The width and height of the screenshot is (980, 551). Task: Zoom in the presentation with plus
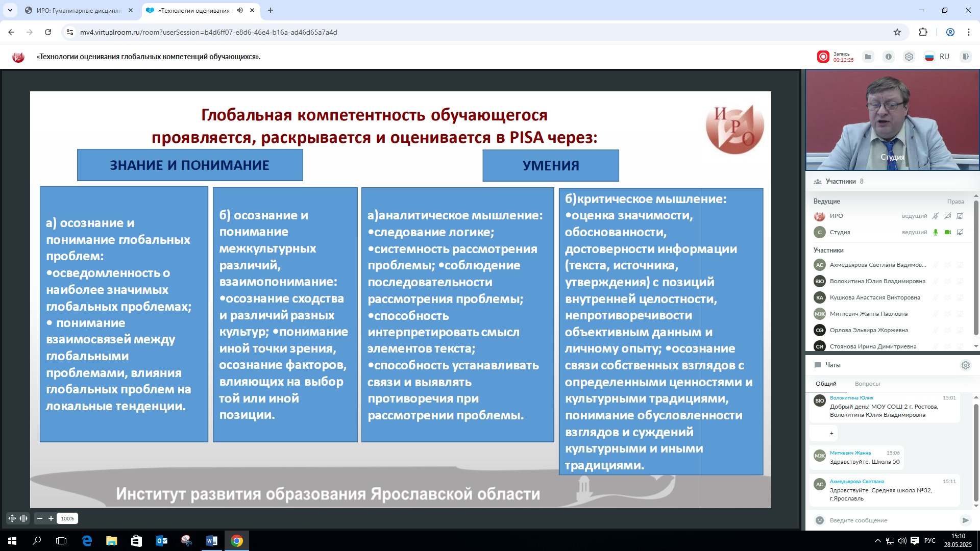click(51, 518)
